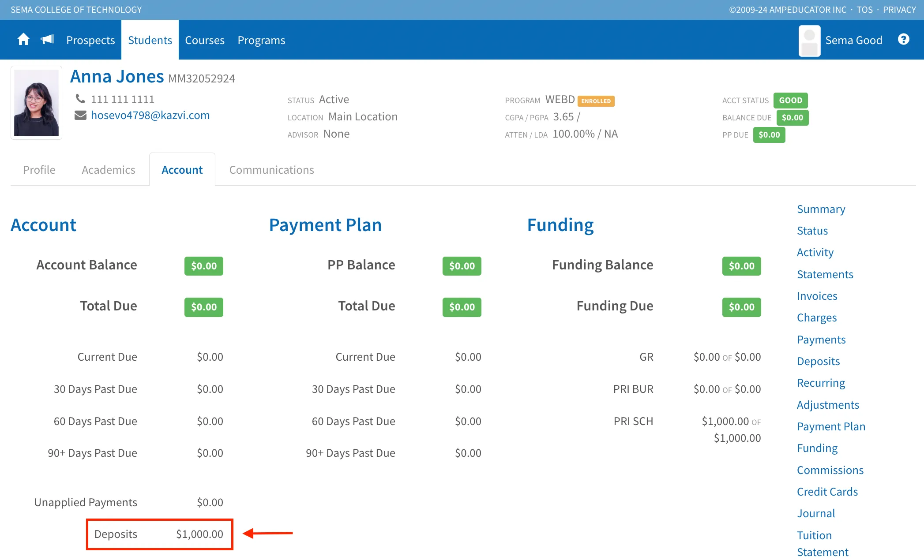This screenshot has height=560, width=924.
Task: Open Programs from navigation bar
Action: pyautogui.click(x=261, y=40)
